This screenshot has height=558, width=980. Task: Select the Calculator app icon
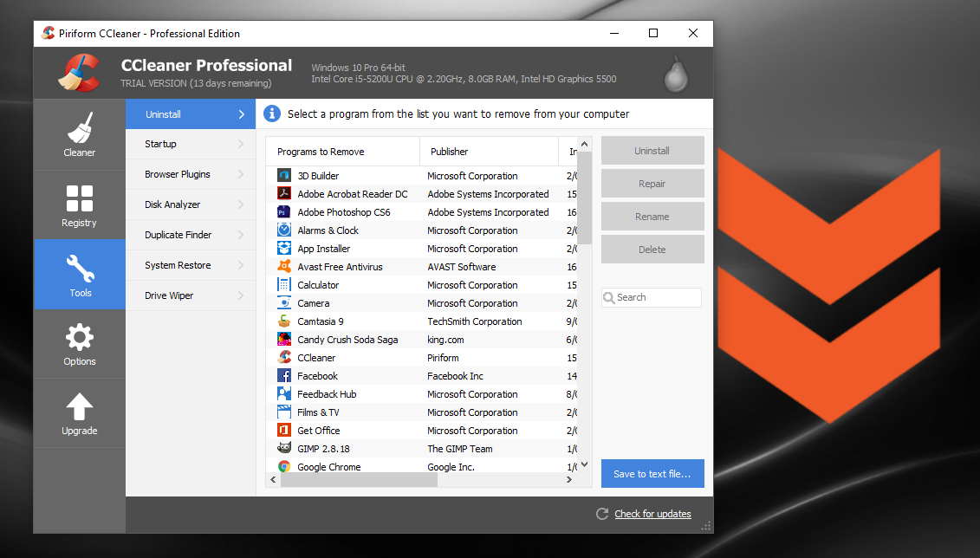(283, 284)
